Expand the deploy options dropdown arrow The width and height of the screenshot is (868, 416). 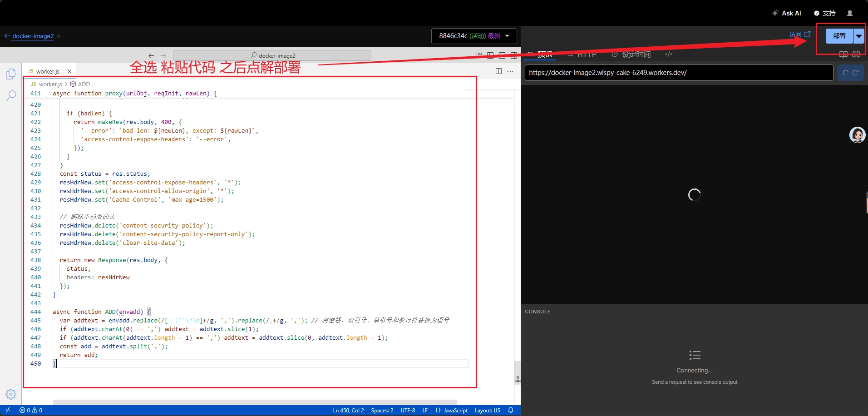pos(859,36)
